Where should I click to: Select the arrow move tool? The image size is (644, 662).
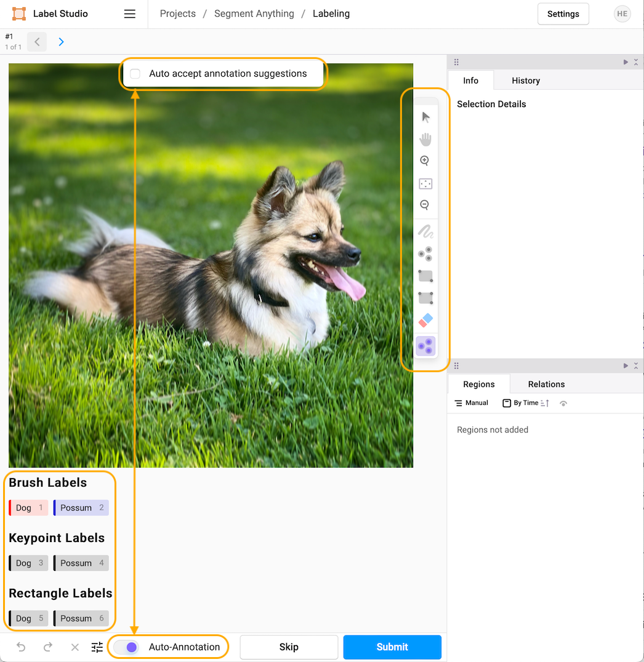tap(425, 117)
